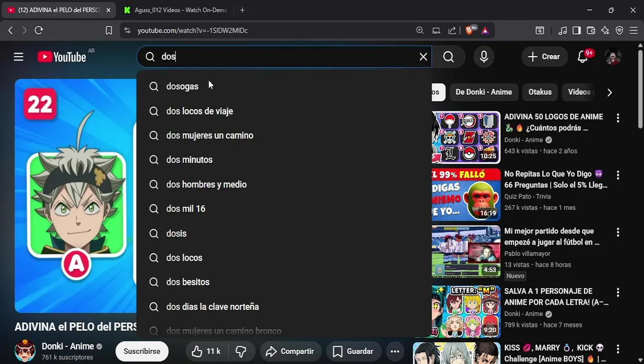Open the account avatar menu
Viewport: 644px width, 364px height.
point(613,57)
